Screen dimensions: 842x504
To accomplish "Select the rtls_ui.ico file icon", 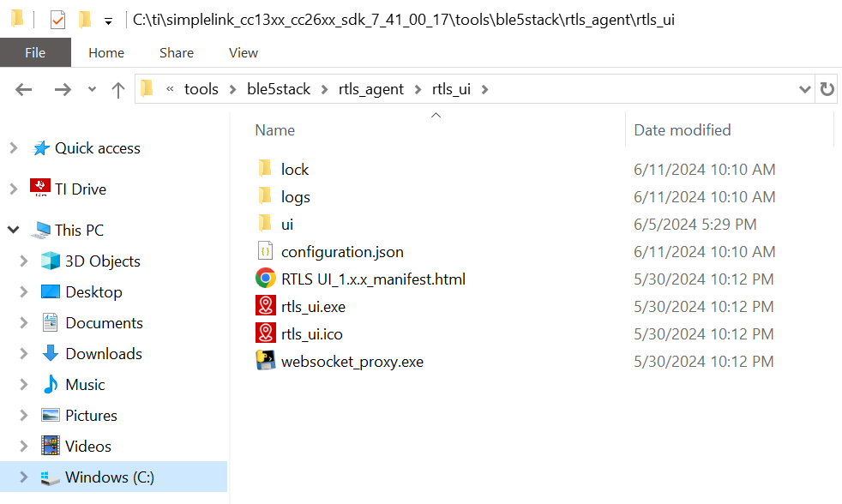I will click(265, 333).
